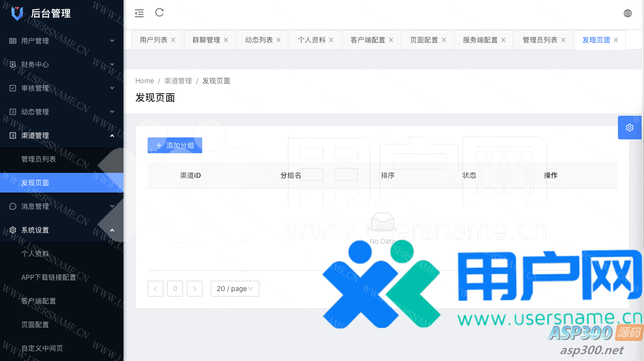Click the 添加分组 button

click(x=175, y=145)
